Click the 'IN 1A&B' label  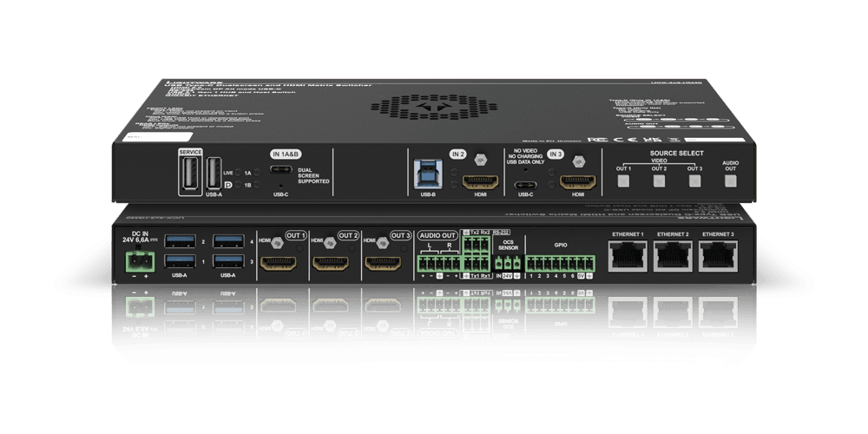[286, 155]
